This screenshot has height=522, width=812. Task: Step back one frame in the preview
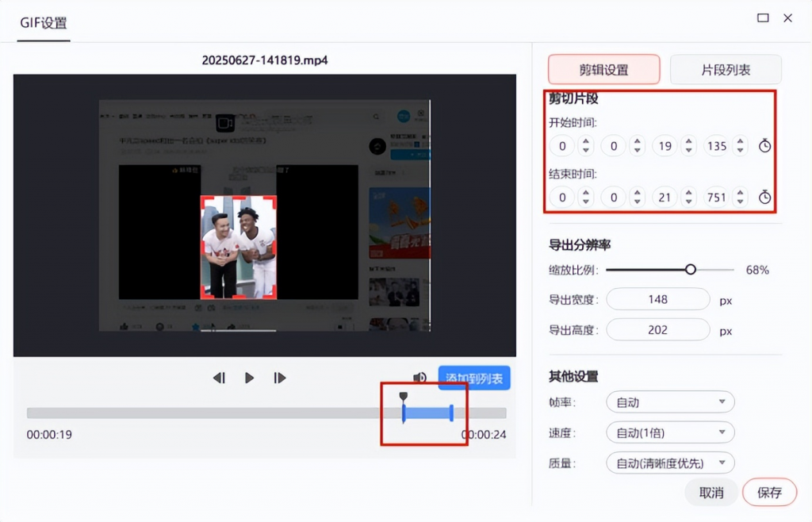pos(220,378)
